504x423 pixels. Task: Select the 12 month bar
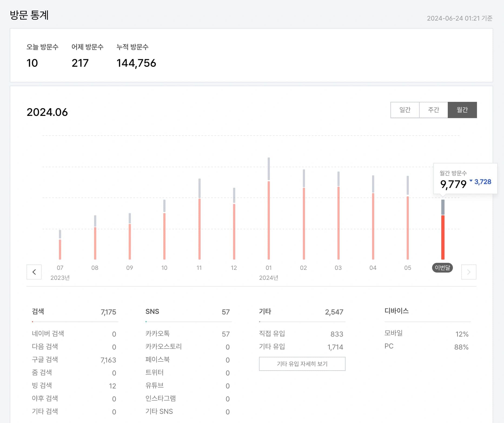tap(234, 223)
